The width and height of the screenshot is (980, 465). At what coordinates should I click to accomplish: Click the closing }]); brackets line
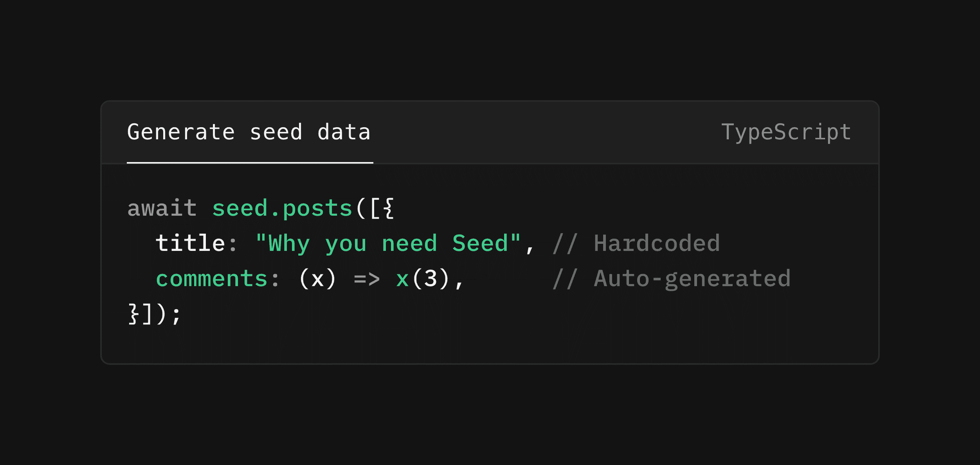(x=154, y=314)
